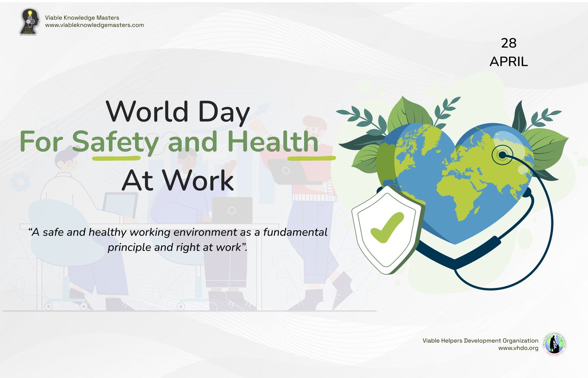Expand the quote text beneath the headline
Screen dimensions: 588x378
point(179,239)
